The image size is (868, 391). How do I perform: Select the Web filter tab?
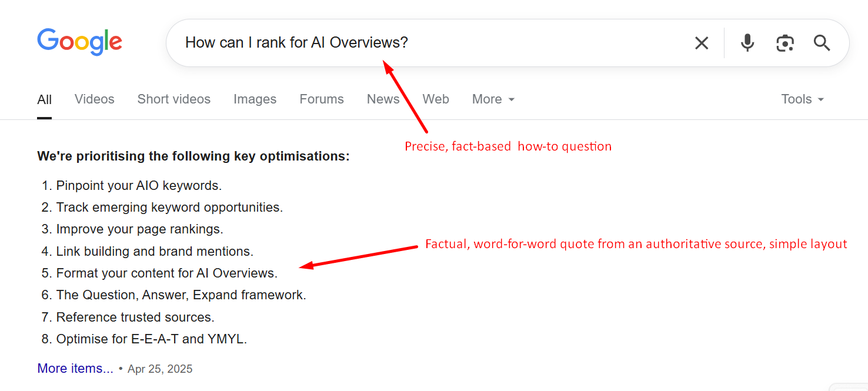click(436, 99)
